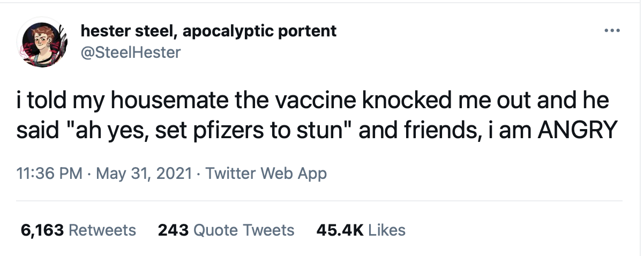Open the tweet's three-dot more options menu
The image size is (644, 256).
click(612, 31)
